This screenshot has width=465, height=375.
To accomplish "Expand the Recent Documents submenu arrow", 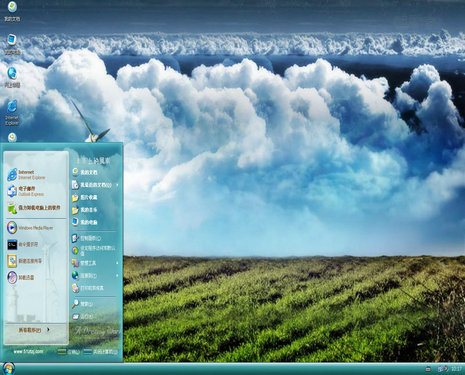I will point(117,185).
